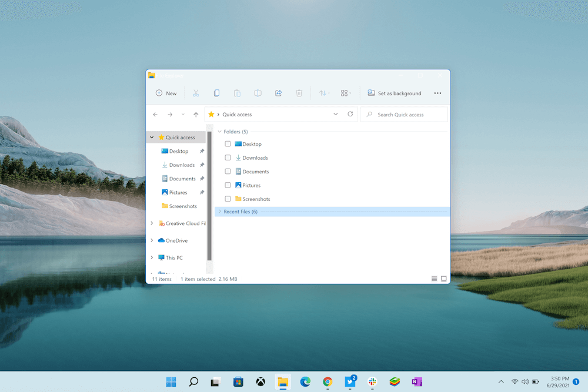The width and height of the screenshot is (588, 392).
Task: Open the address bar history dropdown
Action: point(336,114)
